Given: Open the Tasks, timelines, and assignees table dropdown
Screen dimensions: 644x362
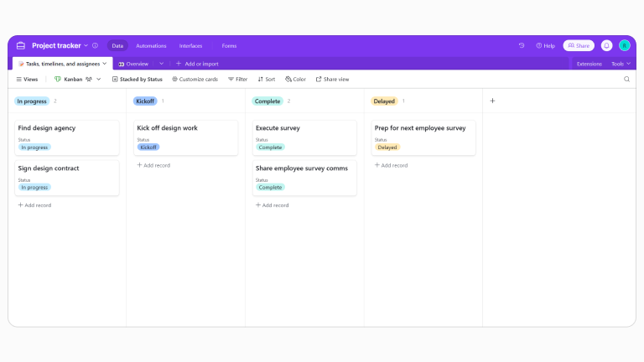Looking at the screenshot, I should [104, 64].
